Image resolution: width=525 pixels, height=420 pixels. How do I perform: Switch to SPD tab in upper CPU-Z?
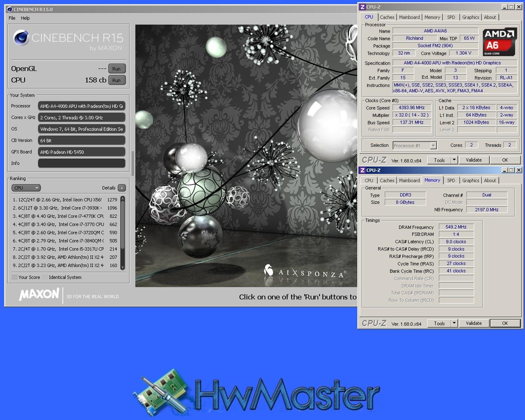click(451, 17)
